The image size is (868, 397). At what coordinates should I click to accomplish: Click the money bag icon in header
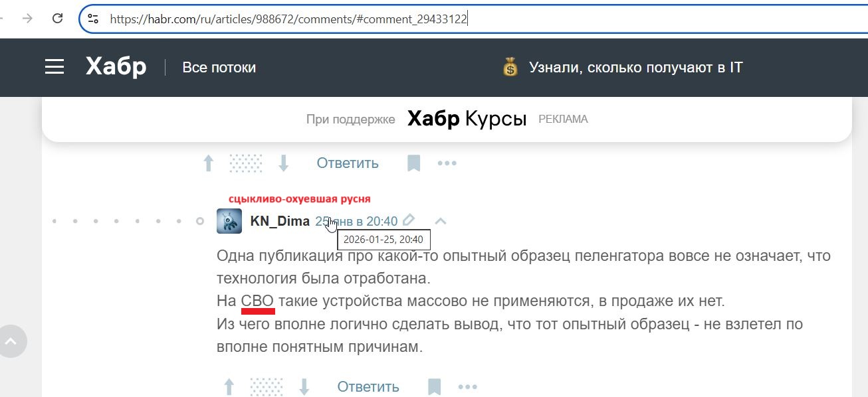coord(510,67)
